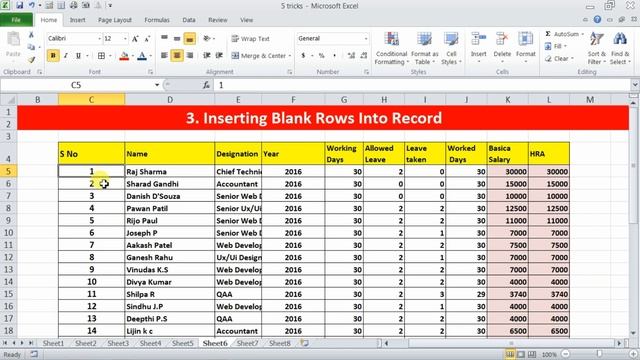This screenshot has height=360, width=640.
Task: Toggle align text left
Action: 164,55
